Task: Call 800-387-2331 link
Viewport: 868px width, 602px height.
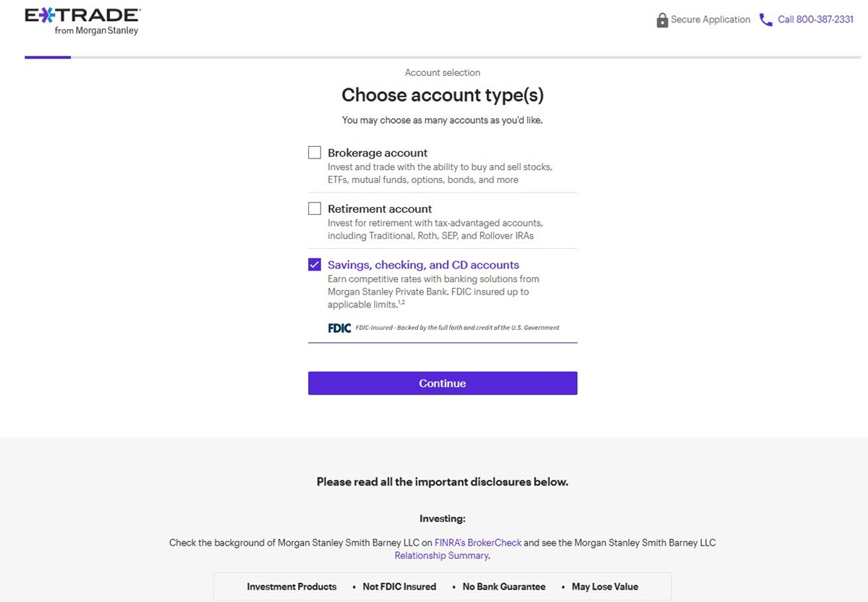Action: [x=816, y=20]
